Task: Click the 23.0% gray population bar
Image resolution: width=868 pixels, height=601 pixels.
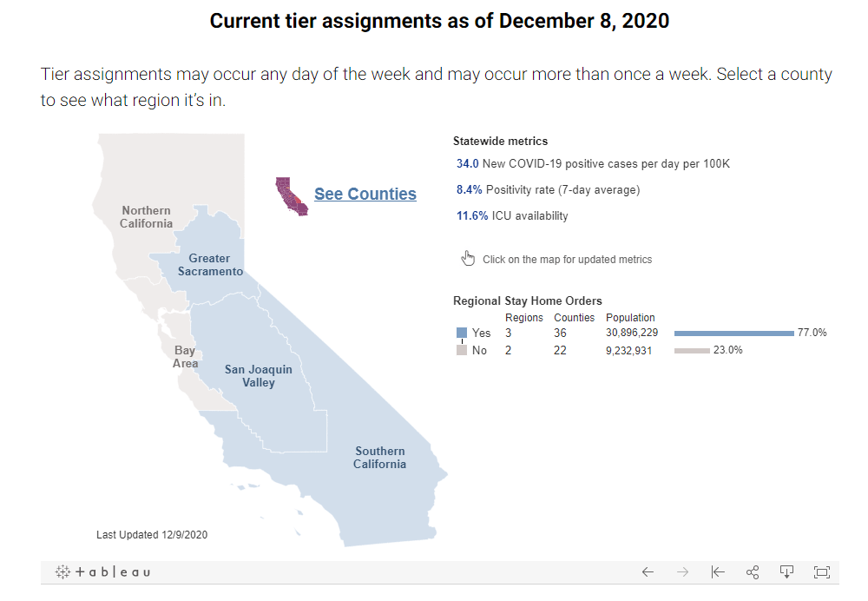Action: 692,350
